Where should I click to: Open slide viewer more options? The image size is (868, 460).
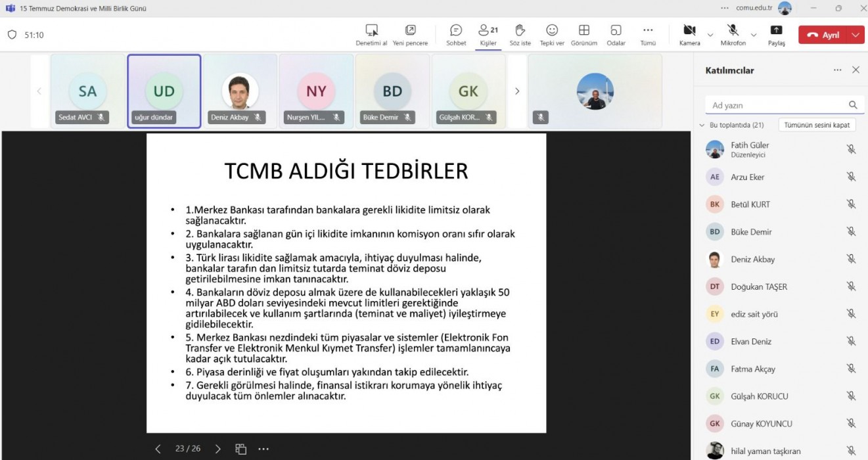[263, 449]
